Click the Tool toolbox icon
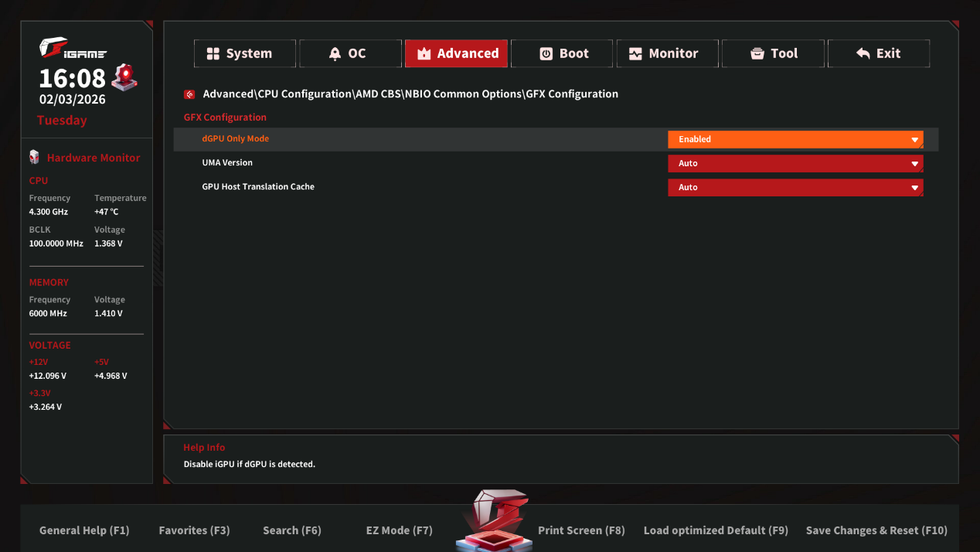The height and width of the screenshot is (552, 980). pyautogui.click(x=757, y=53)
